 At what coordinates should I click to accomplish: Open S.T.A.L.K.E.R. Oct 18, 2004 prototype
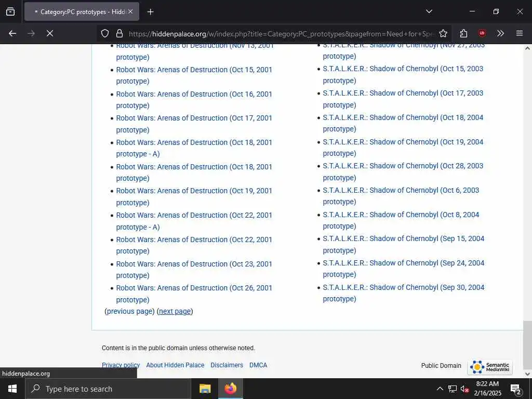click(403, 123)
